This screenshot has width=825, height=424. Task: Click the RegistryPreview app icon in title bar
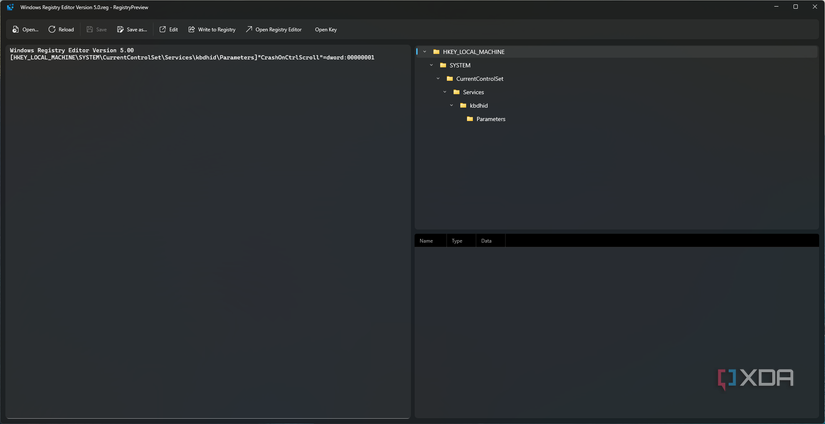click(10, 7)
